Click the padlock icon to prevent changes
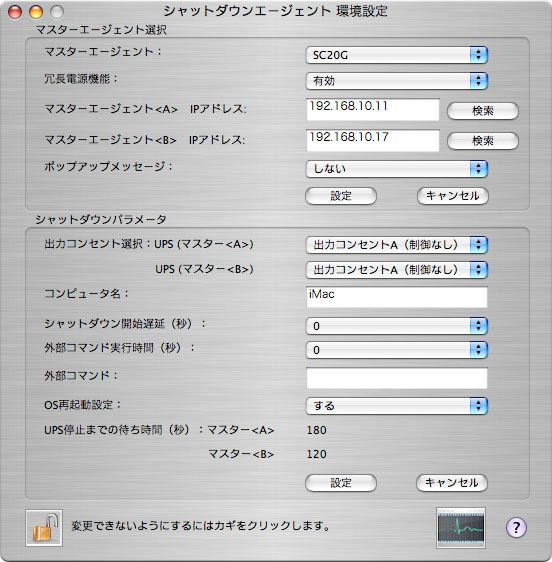Viewport: 552px width, 562px height. (x=44, y=528)
